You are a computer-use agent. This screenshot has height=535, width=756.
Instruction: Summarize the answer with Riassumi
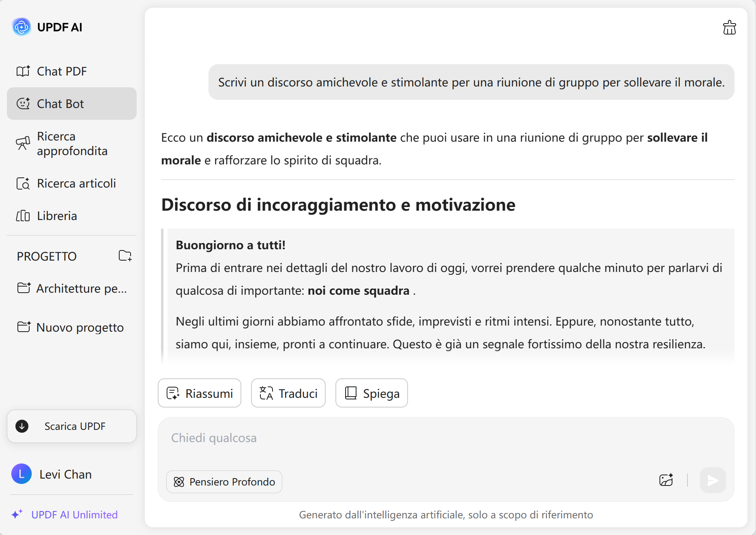tap(199, 393)
